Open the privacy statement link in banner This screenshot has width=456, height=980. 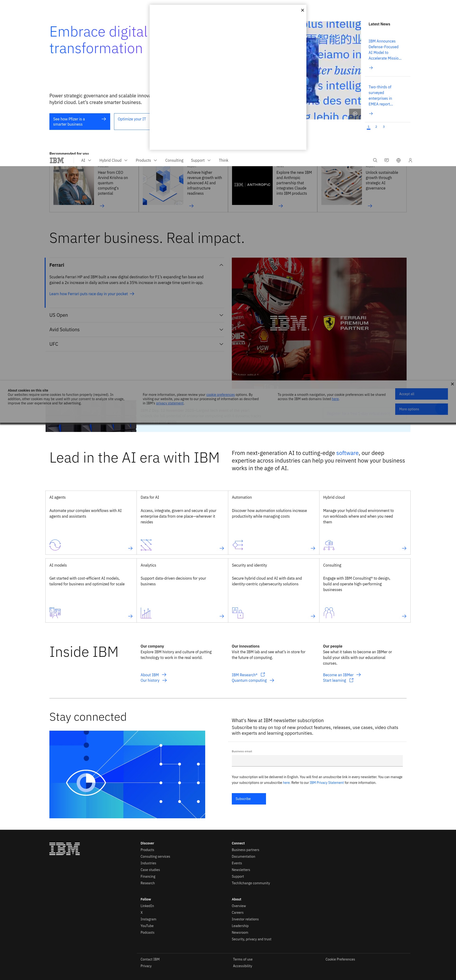[170, 403]
